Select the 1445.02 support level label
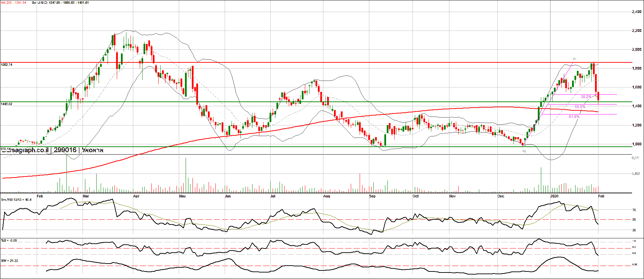The image size is (644, 279). tap(7, 104)
